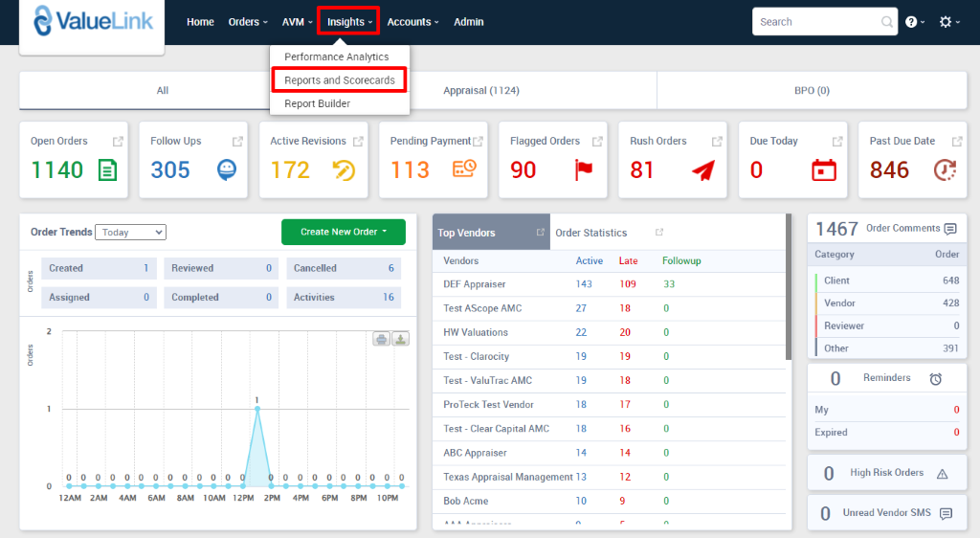Expand the AVM menu in navbar

(x=297, y=22)
